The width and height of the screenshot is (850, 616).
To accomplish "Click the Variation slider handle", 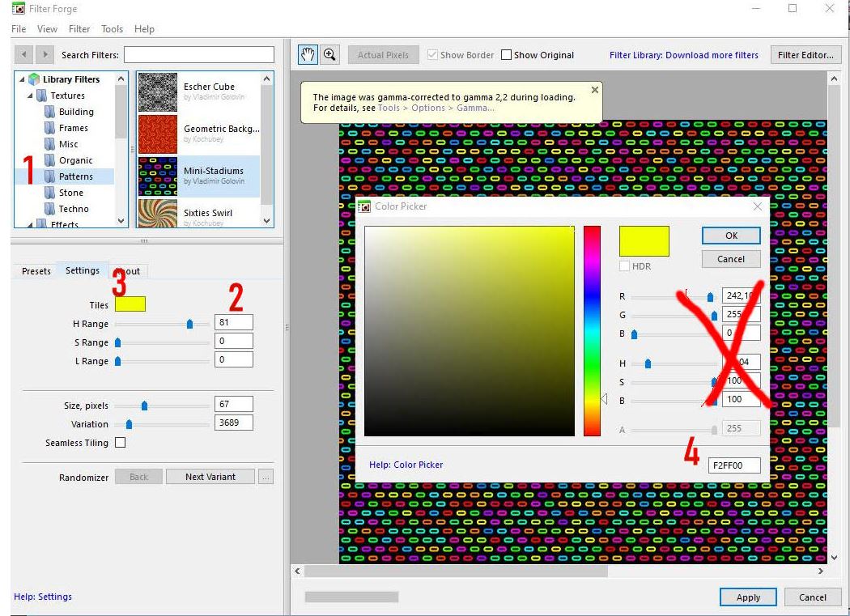I will [129, 424].
